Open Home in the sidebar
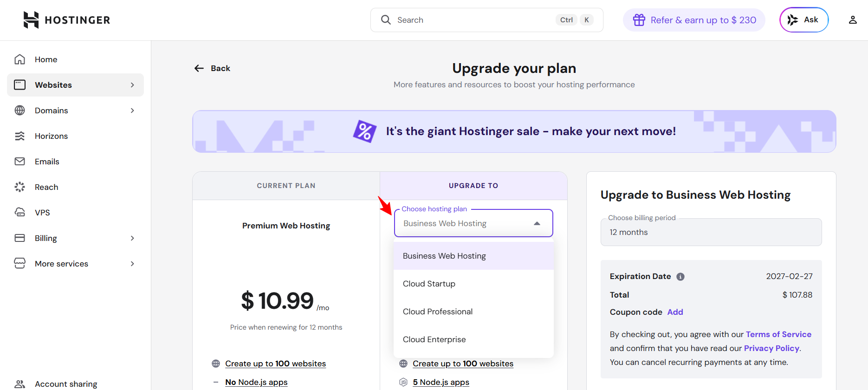This screenshot has height=390, width=868. click(75, 59)
